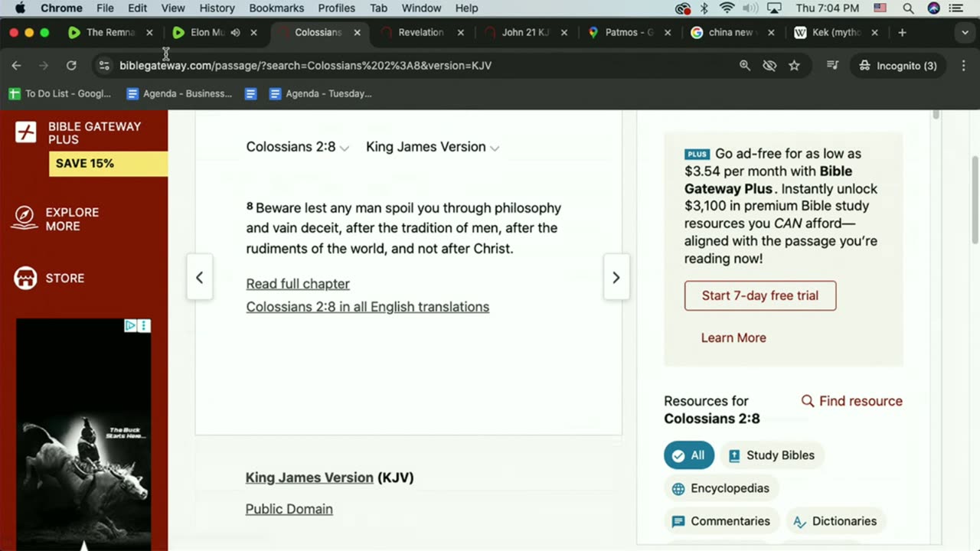This screenshot has height=551, width=980.
Task: Open the AdChoices icon on the ad
Action: [x=131, y=325]
